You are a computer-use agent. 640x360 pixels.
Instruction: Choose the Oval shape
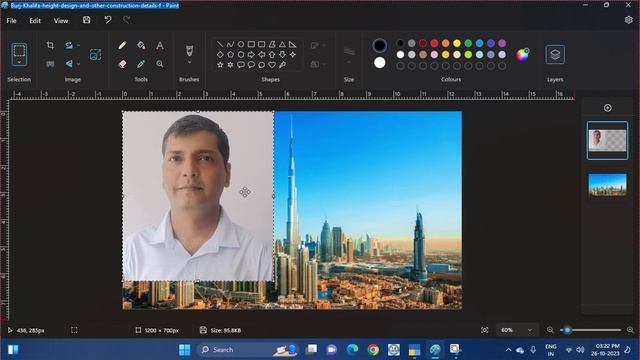coord(241,44)
